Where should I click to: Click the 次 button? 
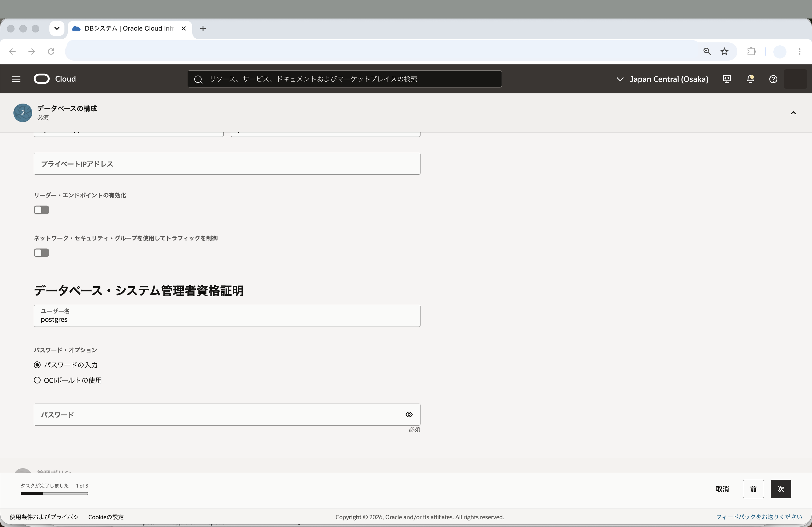tap(781, 489)
